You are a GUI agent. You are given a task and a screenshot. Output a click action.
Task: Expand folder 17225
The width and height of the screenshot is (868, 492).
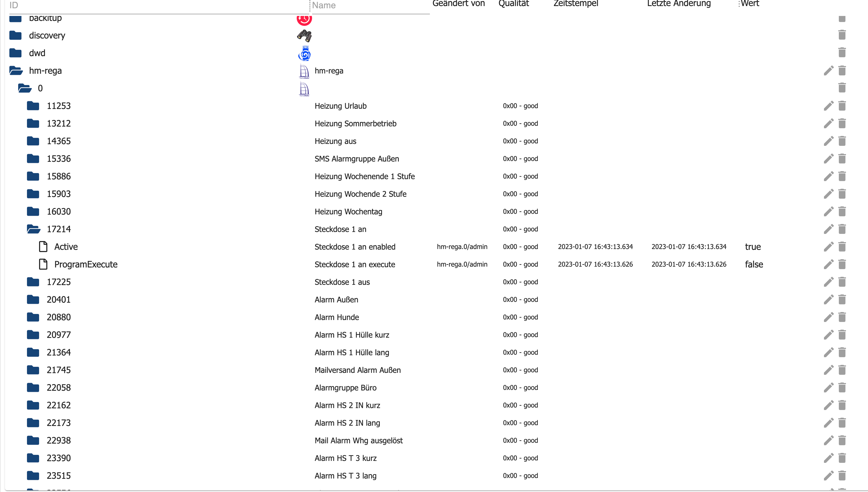[x=33, y=282]
